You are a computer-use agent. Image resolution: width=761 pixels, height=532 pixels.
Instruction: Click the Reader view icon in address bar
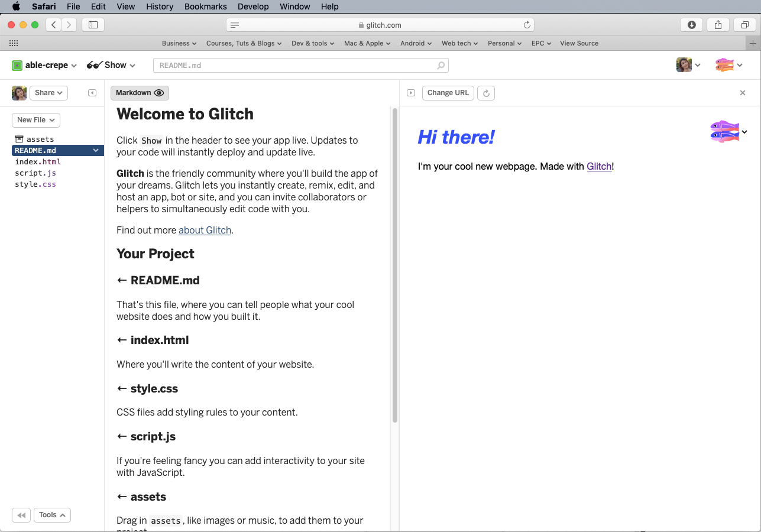point(235,25)
